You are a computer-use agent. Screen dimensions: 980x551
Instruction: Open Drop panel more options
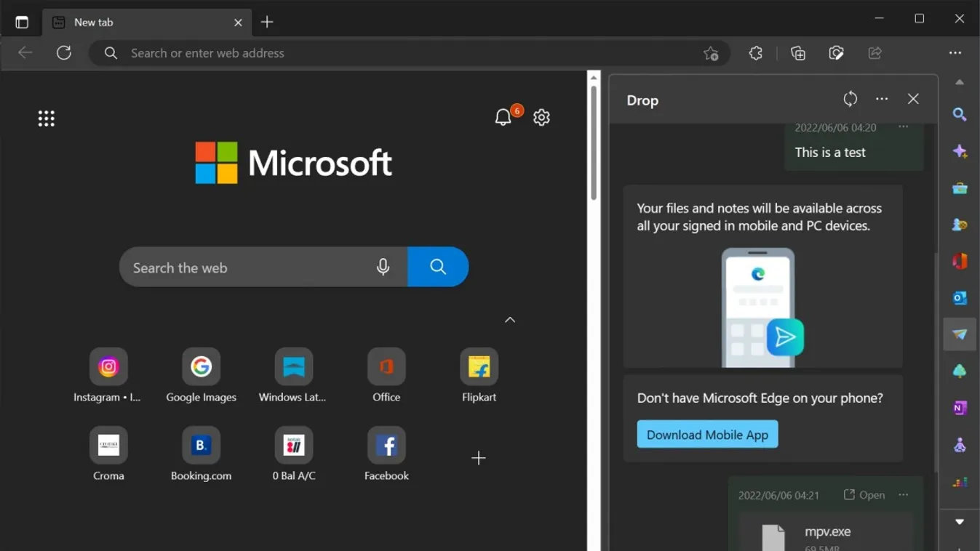882,99
